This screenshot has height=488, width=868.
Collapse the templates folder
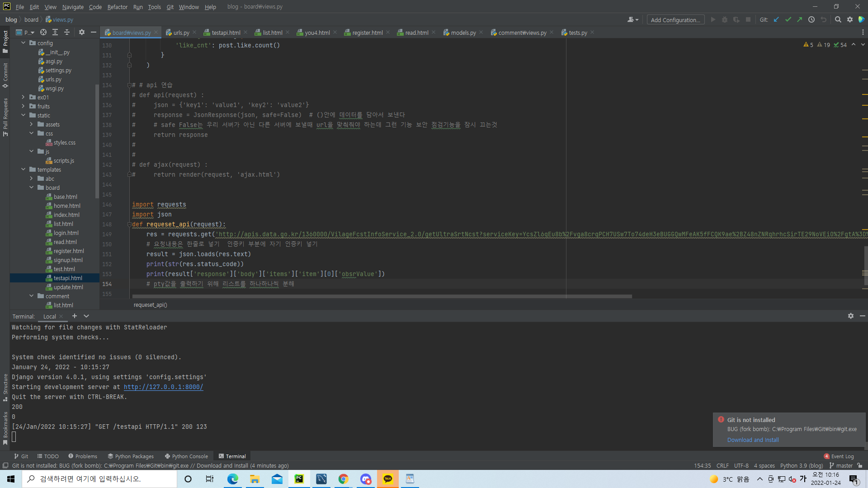(24, 169)
